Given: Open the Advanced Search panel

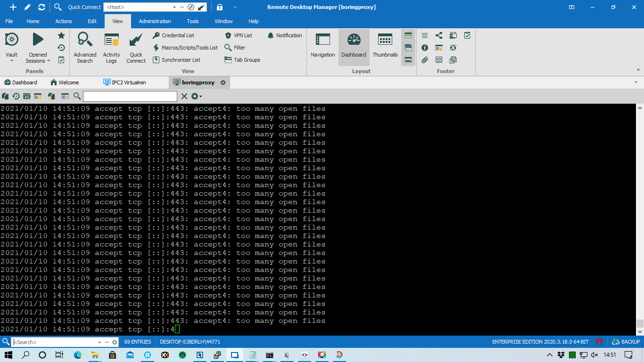Looking at the screenshot, I should pyautogui.click(x=85, y=46).
